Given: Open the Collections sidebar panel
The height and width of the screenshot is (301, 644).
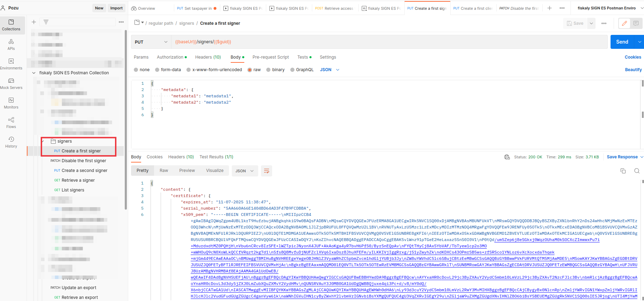Looking at the screenshot, I should pos(11,25).
